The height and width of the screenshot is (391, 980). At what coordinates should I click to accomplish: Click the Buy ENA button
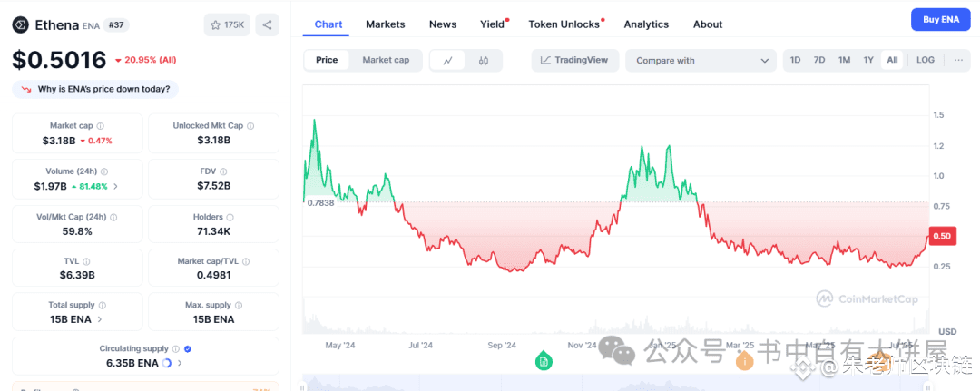[941, 19]
